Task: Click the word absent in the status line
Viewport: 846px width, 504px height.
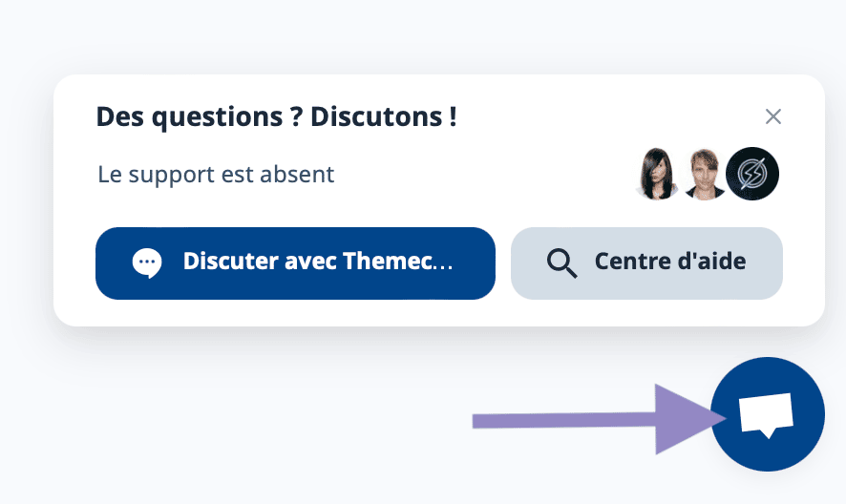Action: pos(297,175)
